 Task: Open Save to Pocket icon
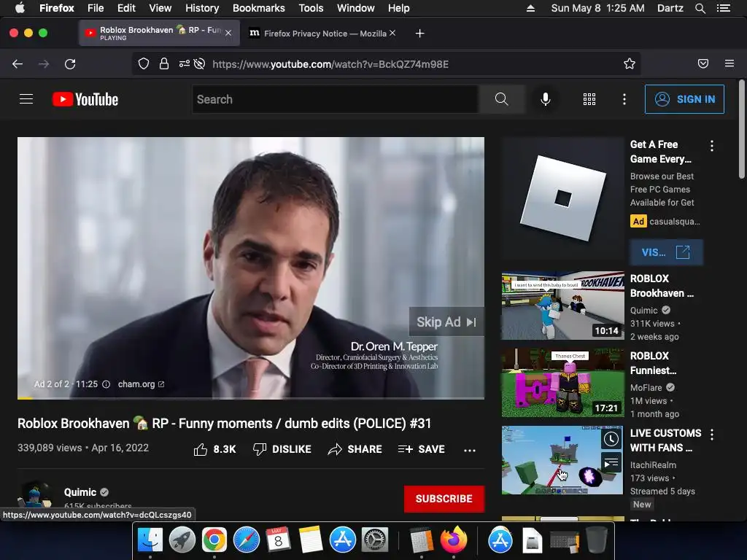pos(703,64)
